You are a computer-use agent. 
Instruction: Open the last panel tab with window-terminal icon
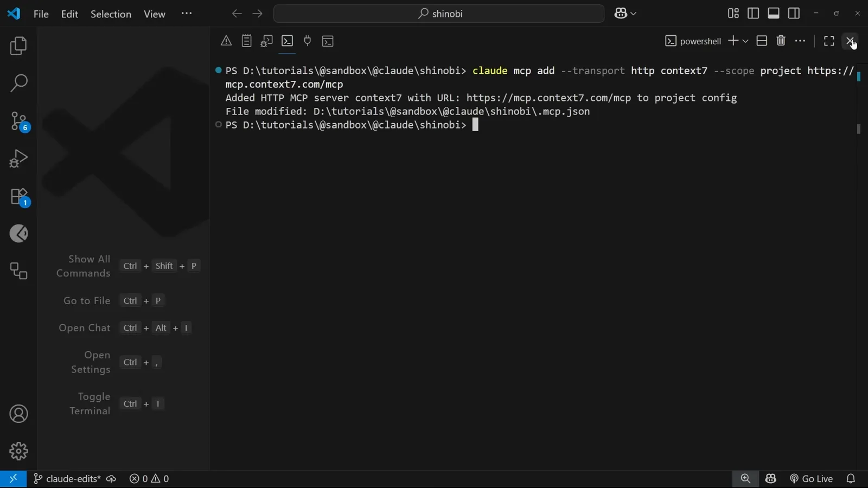point(328,41)
